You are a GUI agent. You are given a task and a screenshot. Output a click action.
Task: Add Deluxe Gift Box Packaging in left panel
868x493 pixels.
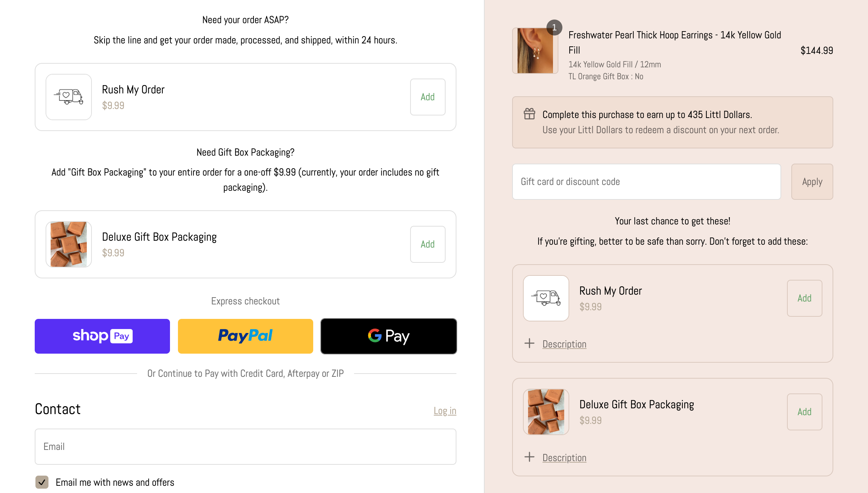pos(427,244)
